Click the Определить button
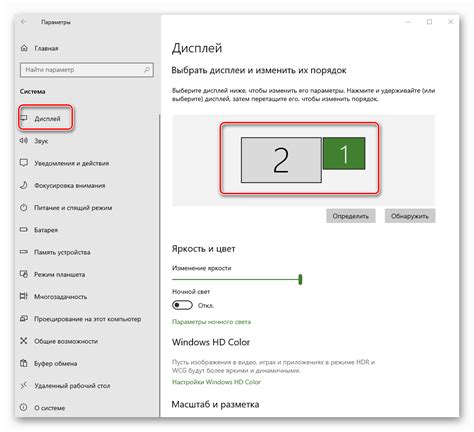This screenshot has height=432, width=474. 351,216
